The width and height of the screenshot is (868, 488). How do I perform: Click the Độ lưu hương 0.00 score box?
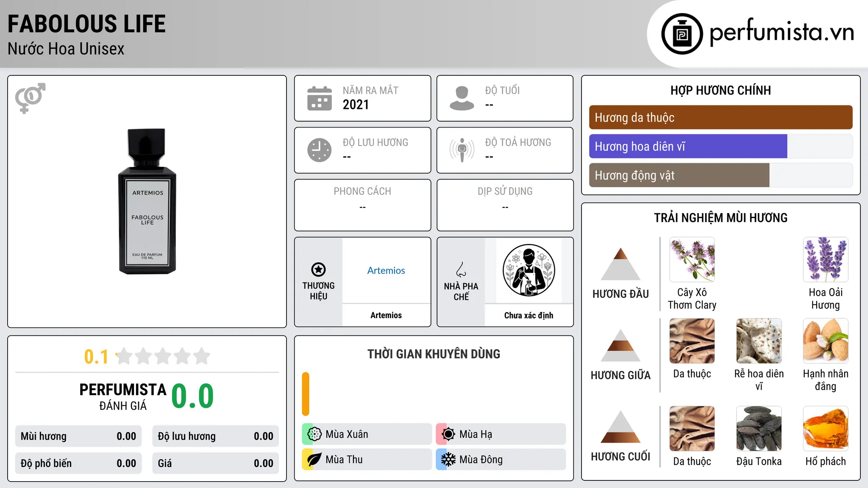pyautogui.click(x=215, y=436)
